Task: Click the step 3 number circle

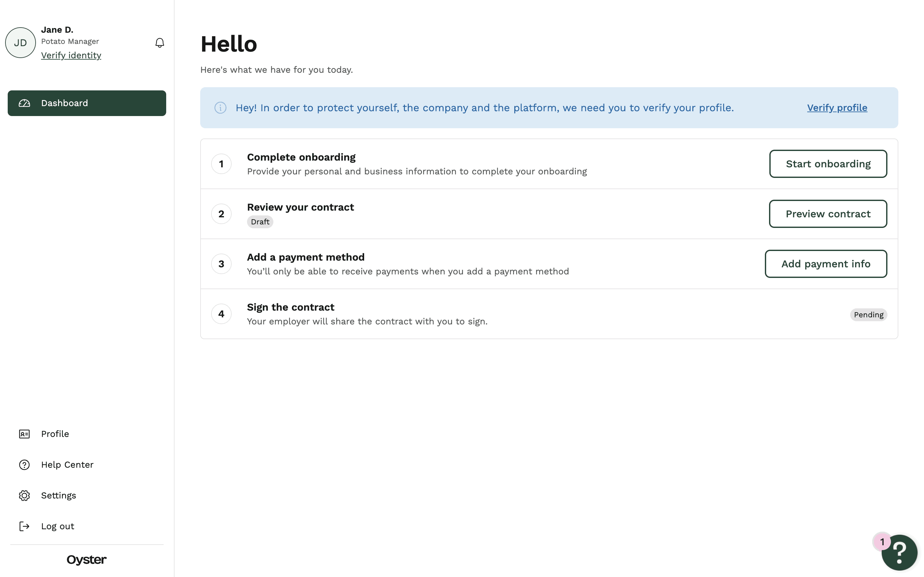Action: tap(221, 264)
